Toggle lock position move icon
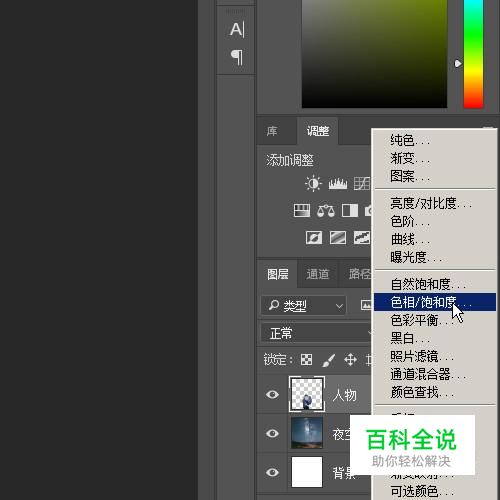 [x=350, y=360]
